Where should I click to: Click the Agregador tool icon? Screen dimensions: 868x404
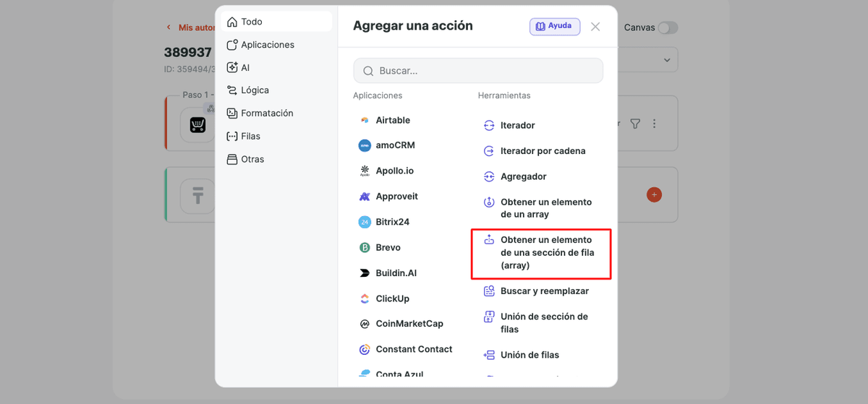[489, 176]
